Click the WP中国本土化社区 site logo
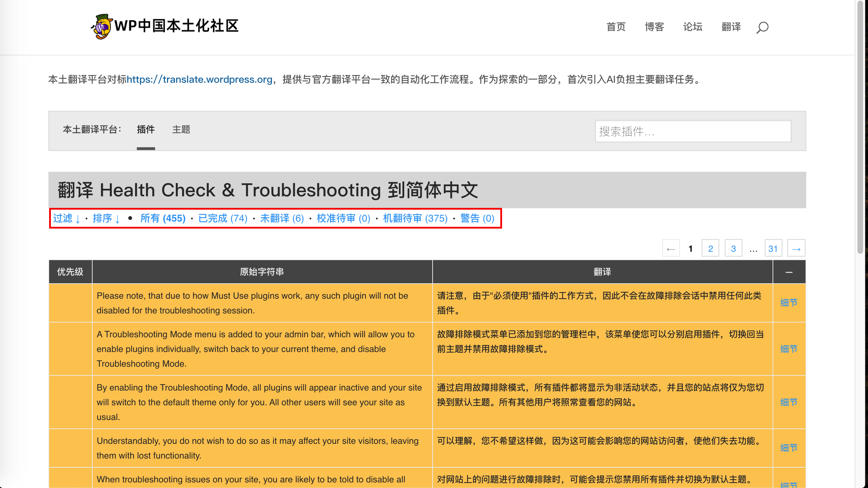The height and width of the screenshot is (488, 868). pyautogui.click(x=165, y=26)
